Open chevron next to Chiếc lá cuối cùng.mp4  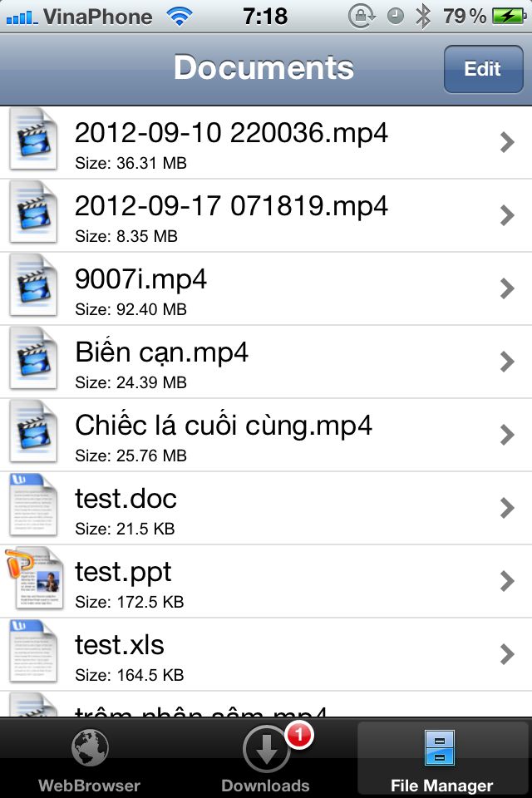(507, 435)
